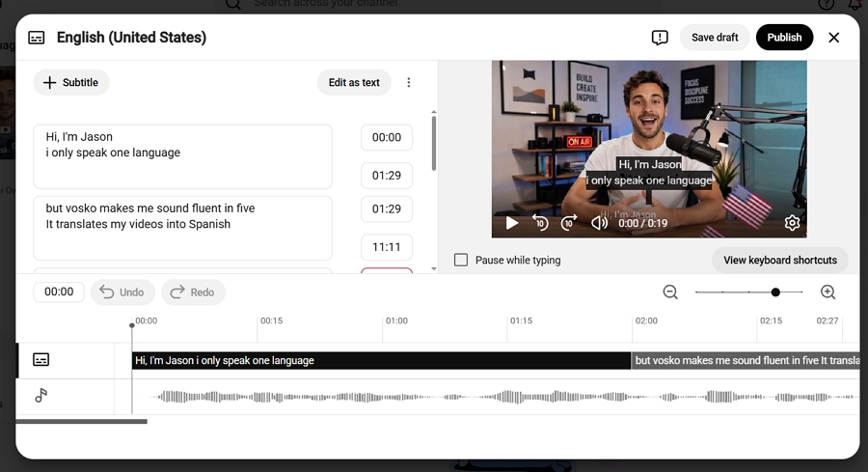This screenshot has height=472, width=868.
Task: Undo the last edit
Action: pos(122,292)
